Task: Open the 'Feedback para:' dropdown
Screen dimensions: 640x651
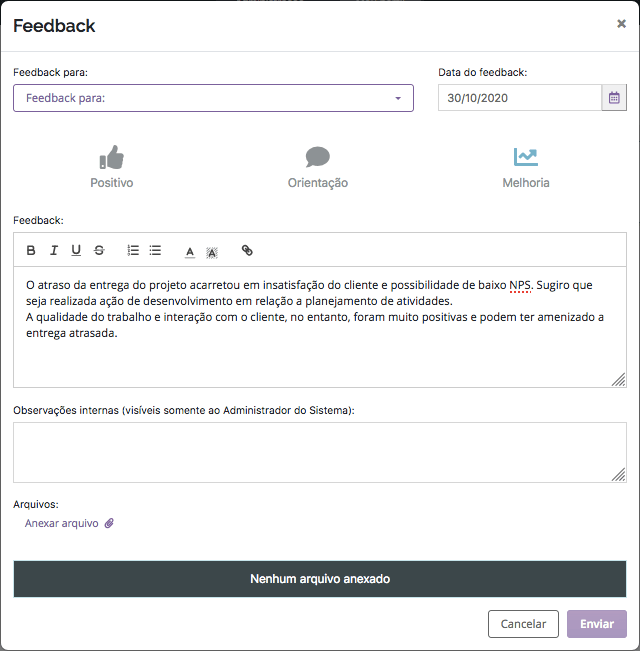Action: click(213, 98)
